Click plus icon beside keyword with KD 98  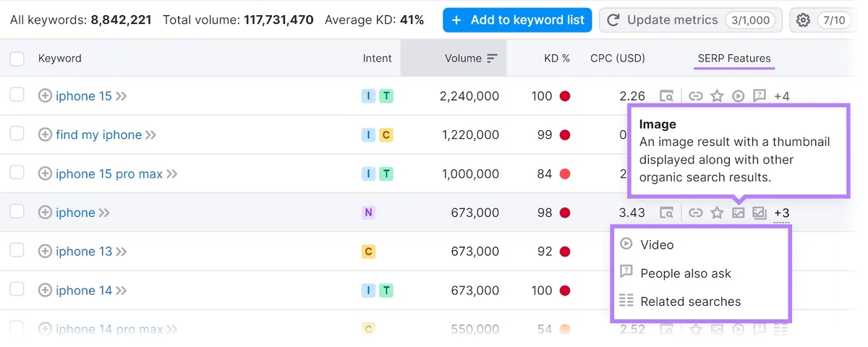coord(45,213)
